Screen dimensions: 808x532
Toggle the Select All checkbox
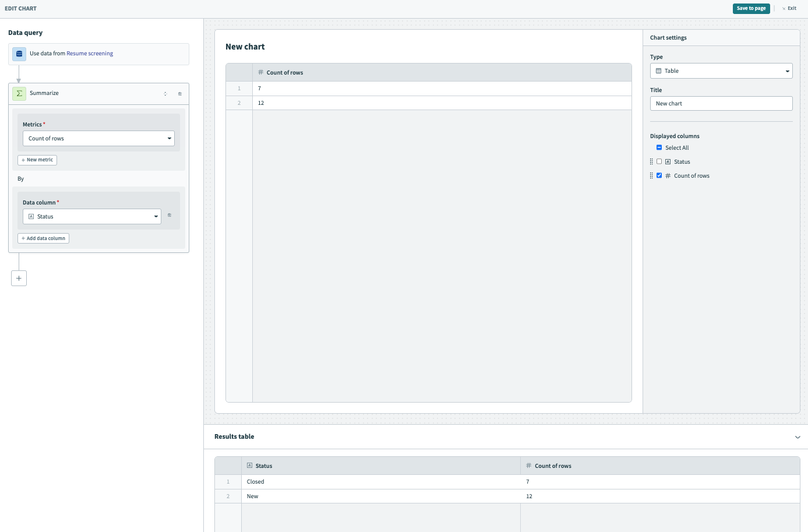(x=659, y=148)
